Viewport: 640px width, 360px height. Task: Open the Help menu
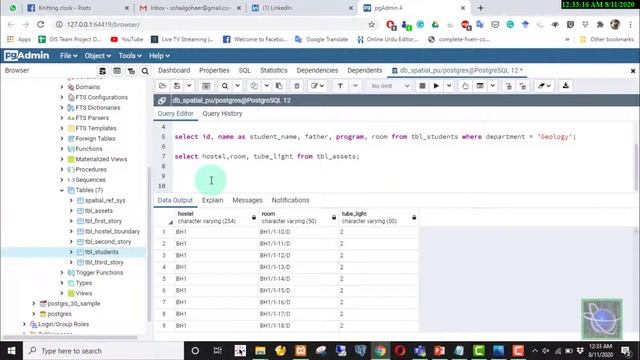[159, 56]
